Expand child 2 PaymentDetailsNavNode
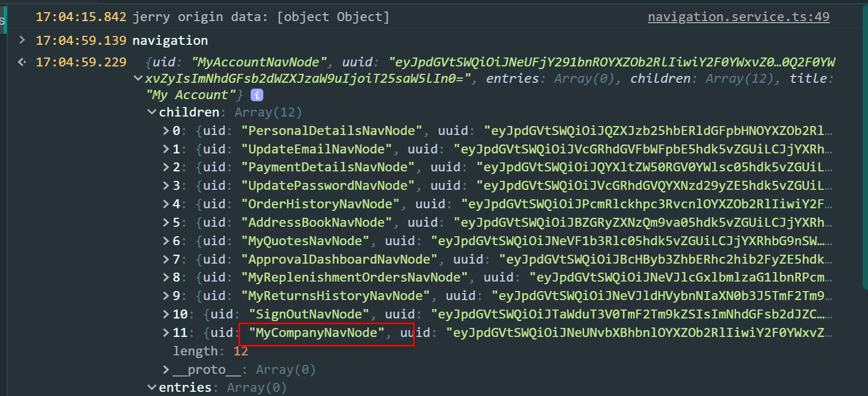 pyautogui.click(x=166, y=167)
